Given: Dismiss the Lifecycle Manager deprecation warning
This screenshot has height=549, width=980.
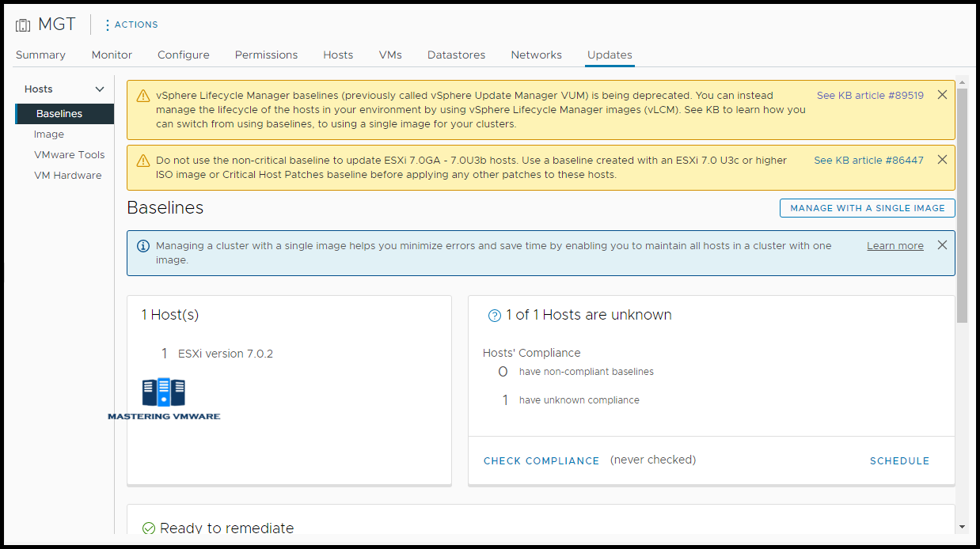Looking at the screenshot, I should point(942,95).
